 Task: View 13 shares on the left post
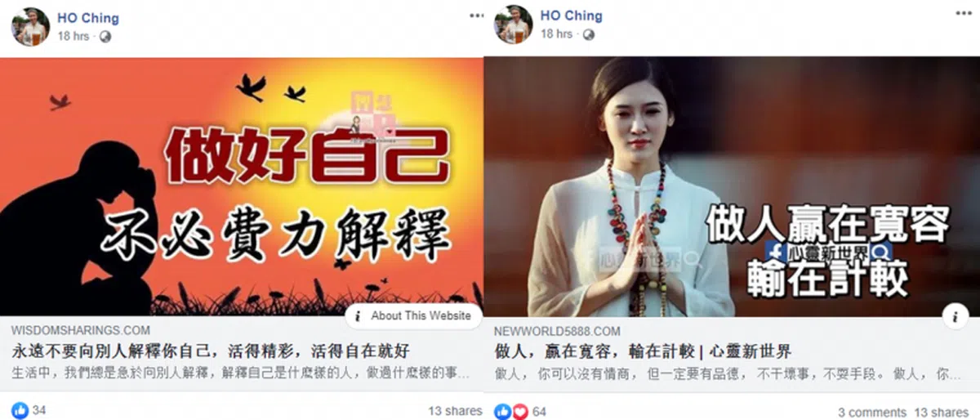(455, 411)
